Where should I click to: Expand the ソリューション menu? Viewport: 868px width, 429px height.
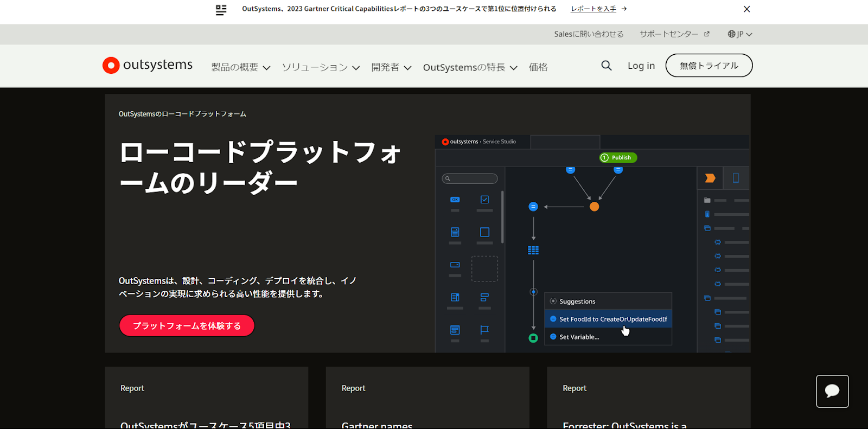click(321, 67)
